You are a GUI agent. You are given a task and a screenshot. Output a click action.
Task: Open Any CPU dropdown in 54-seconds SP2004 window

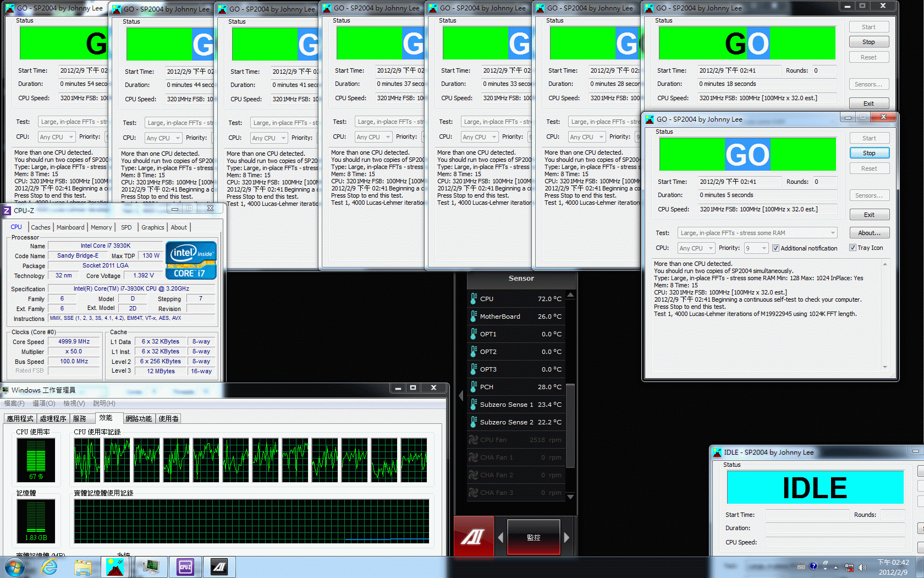click(56, 137)
